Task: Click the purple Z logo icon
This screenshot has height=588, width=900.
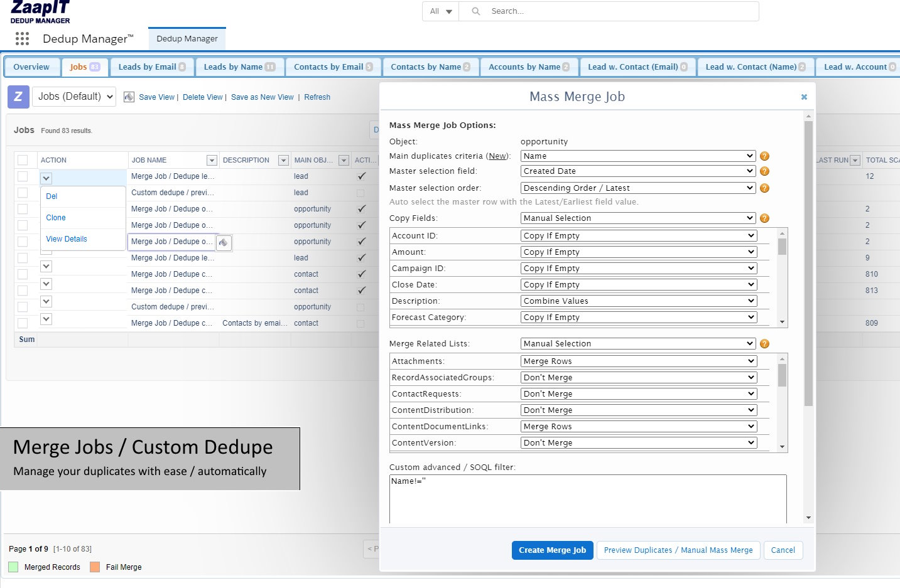Action: click(18, 97)
